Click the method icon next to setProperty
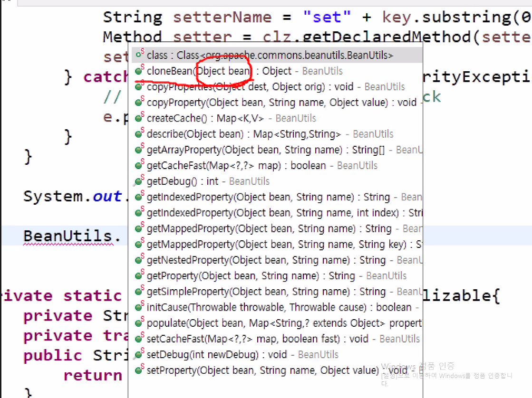The height and width of the screenshot is (398, 532). pos(139,369)
